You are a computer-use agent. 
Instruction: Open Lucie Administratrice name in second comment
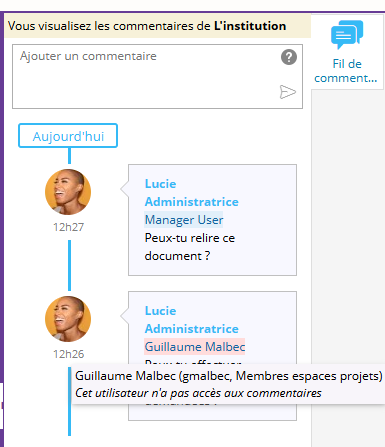pyautogui.click(x=192, y=320)
